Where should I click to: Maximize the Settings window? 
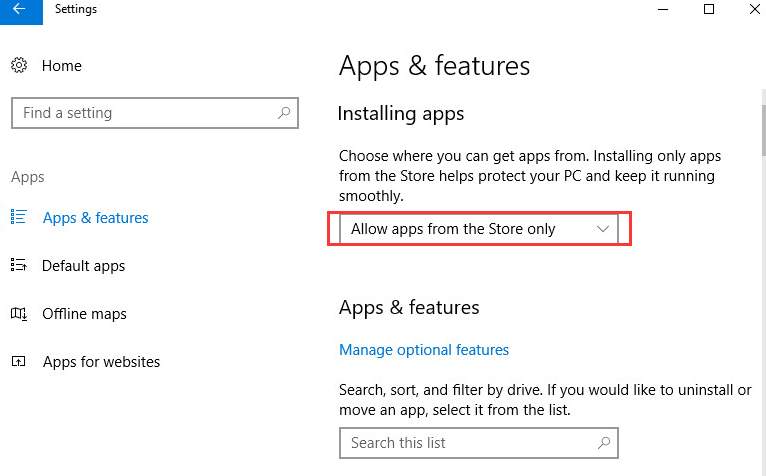[x=709, y=9]
